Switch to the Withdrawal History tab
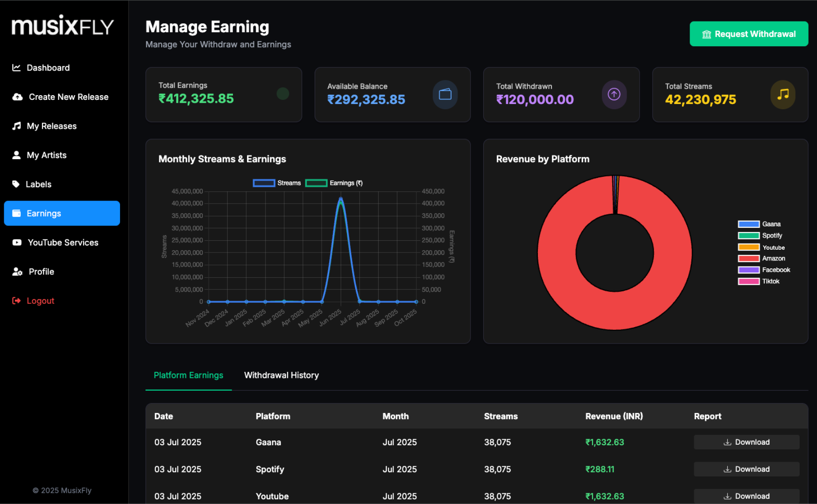817x504 pixels. tap(281, 375)
